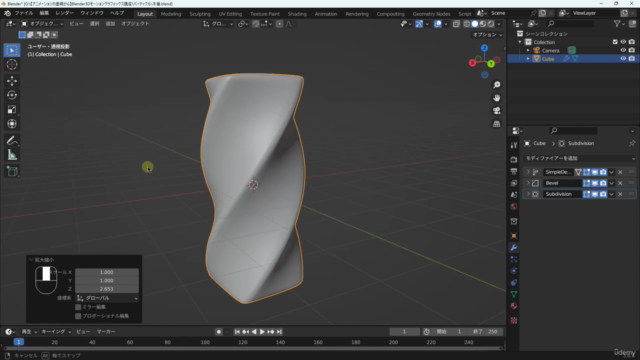
Task: Open the Scene properties tab
Action: coord(514,195)
